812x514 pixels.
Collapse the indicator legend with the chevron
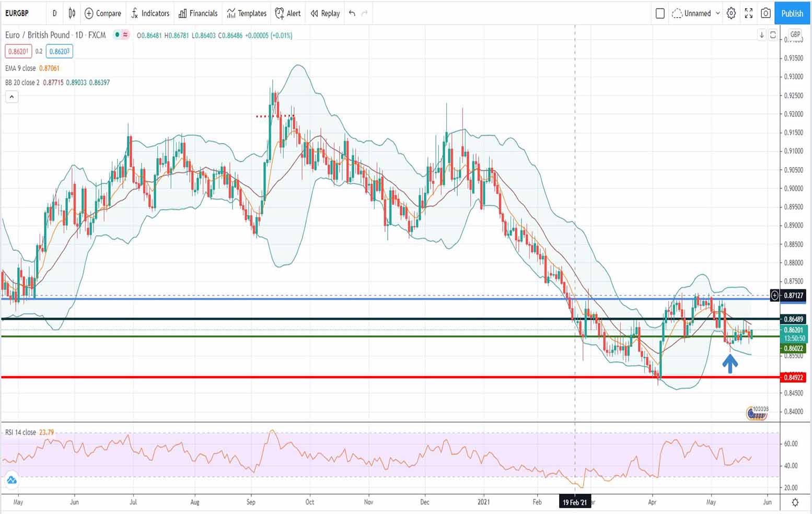tap(11, 97)
